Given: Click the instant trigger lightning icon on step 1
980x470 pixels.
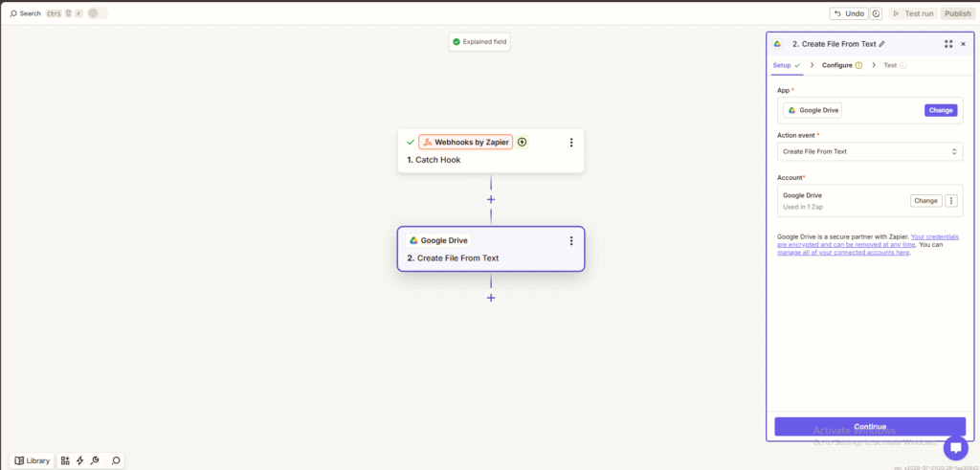Looking at the screenshot, I should (x=523, y=142).
